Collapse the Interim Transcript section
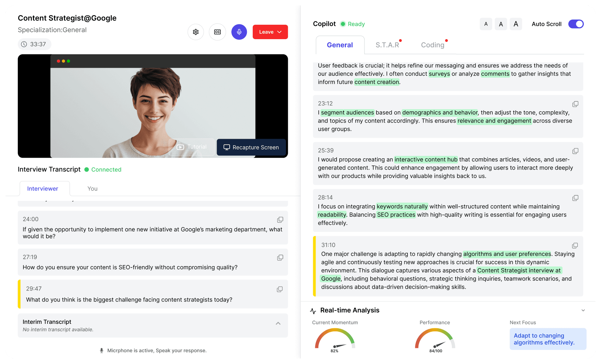Viewport: 601px width, 364px height. click(278, 323)
